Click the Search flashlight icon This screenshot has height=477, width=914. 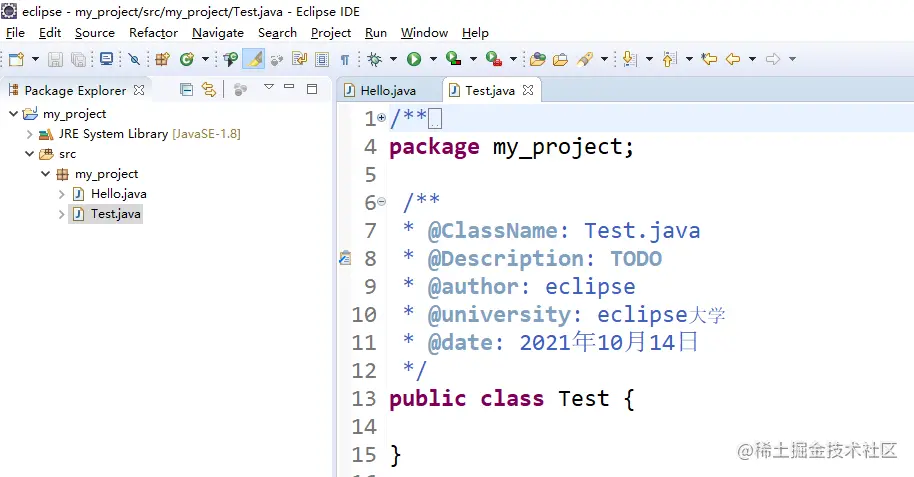[x=585, y=59]
